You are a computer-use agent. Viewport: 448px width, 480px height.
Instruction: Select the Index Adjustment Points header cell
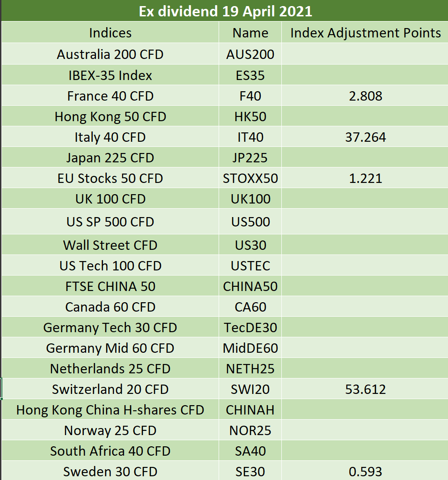365,32
